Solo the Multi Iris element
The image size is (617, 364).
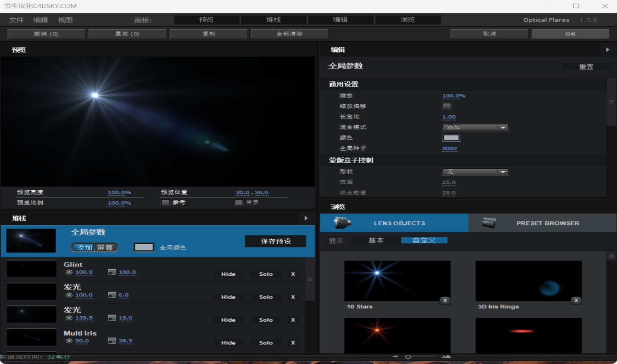point(266,342)
